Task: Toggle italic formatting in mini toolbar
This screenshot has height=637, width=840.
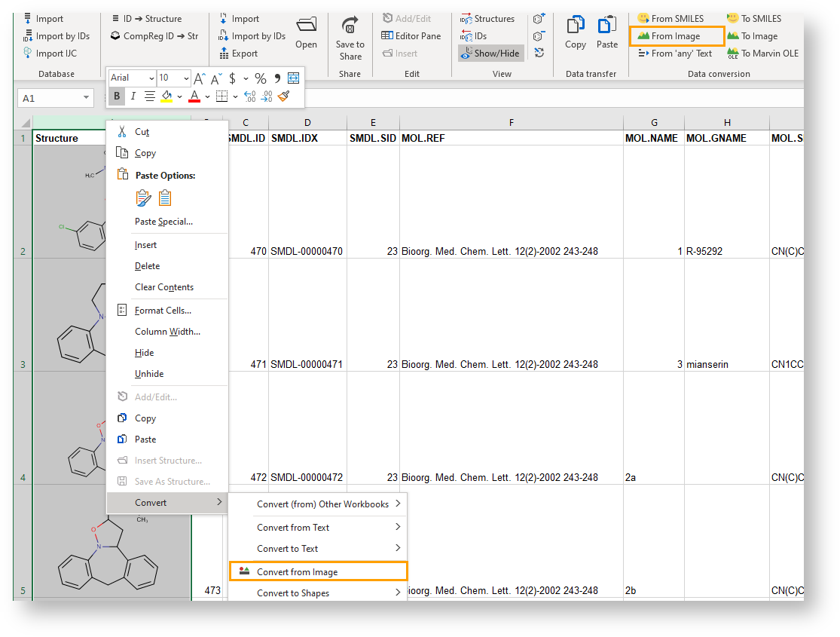Action: (133, 96)
